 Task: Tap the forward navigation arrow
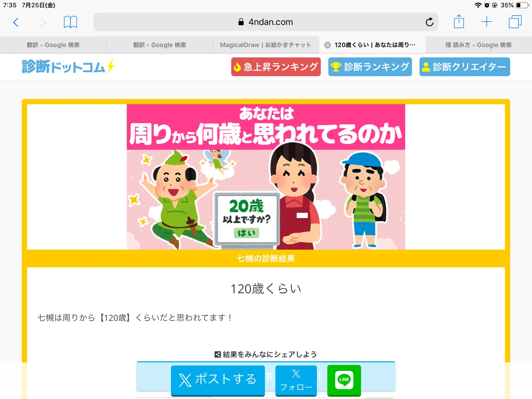pyautogui.click(x=43, y=22)
